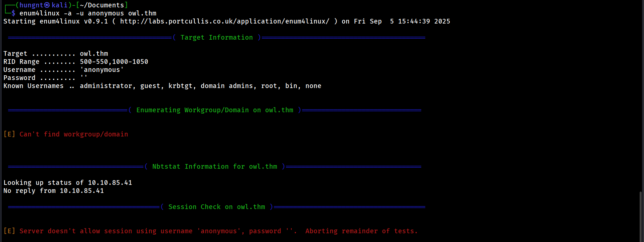
Task: Click the 15:44:39 timestamp on start line
Action: pyautogui.click(x=414, y=21)
